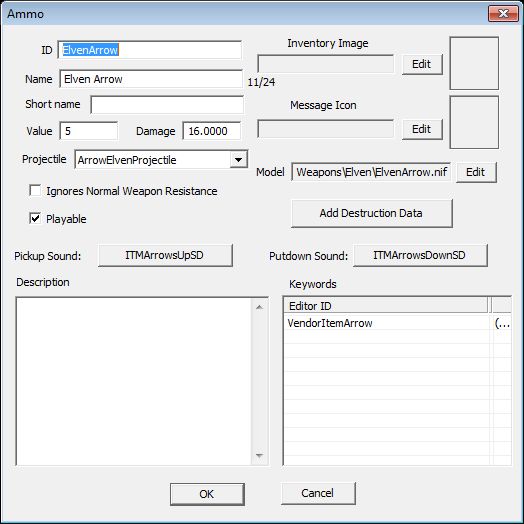
Task: Click Edit next to Inventory Image
Action: tap(422, 64)
